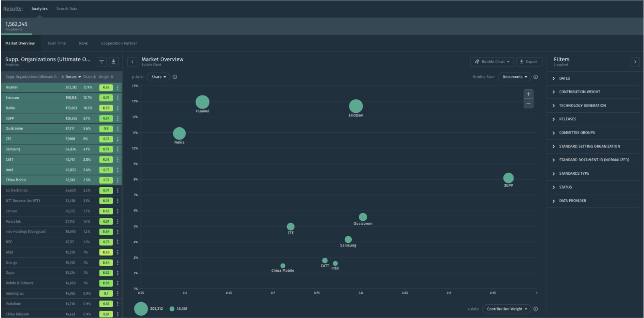Image resolution: width=644 pixels, height=318 pixels.
Task: Click the 3GPP bubble in the chart
Action: [x=508, y=178]
